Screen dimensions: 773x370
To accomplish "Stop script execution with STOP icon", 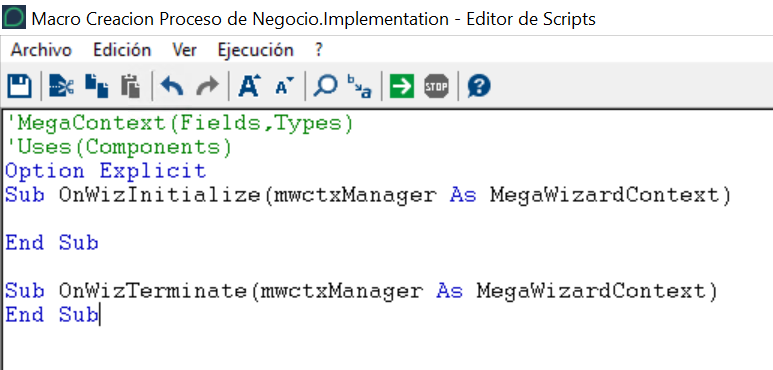I will click(436, 87).
